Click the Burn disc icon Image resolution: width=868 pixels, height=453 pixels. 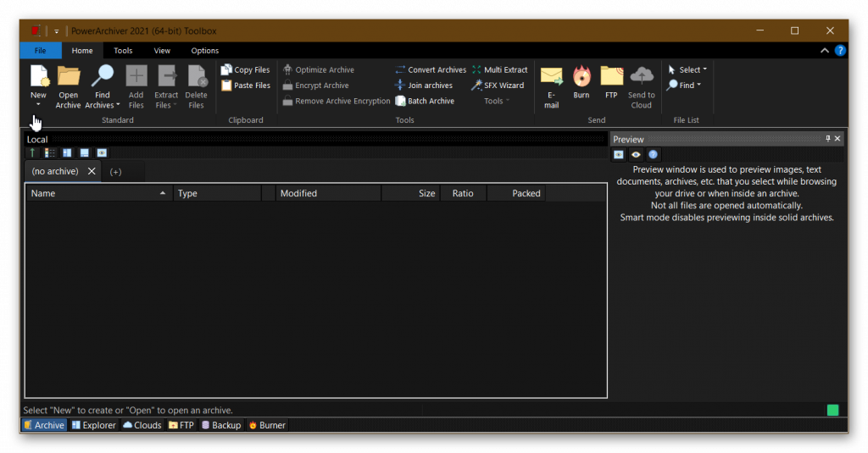581,81
